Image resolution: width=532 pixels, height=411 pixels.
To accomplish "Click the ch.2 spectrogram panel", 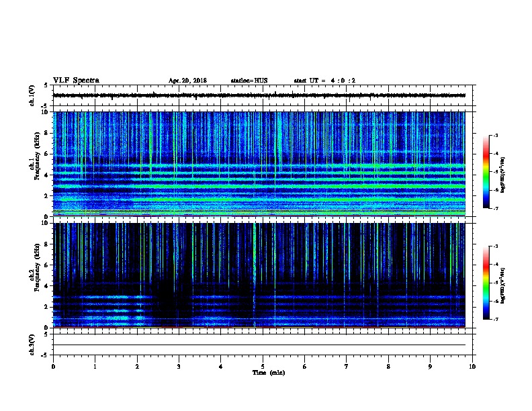I will pos(259,275).
